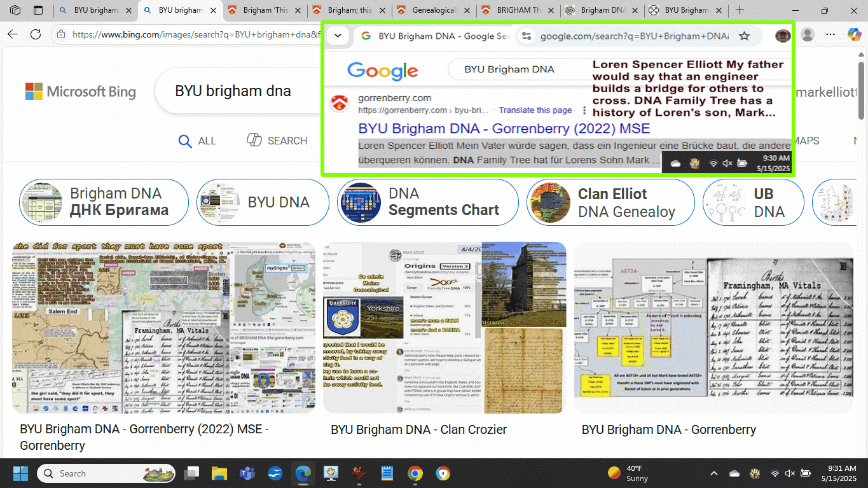
Task: Click the Microsoft Edge taskbar icon
Action: coord(303,473)
